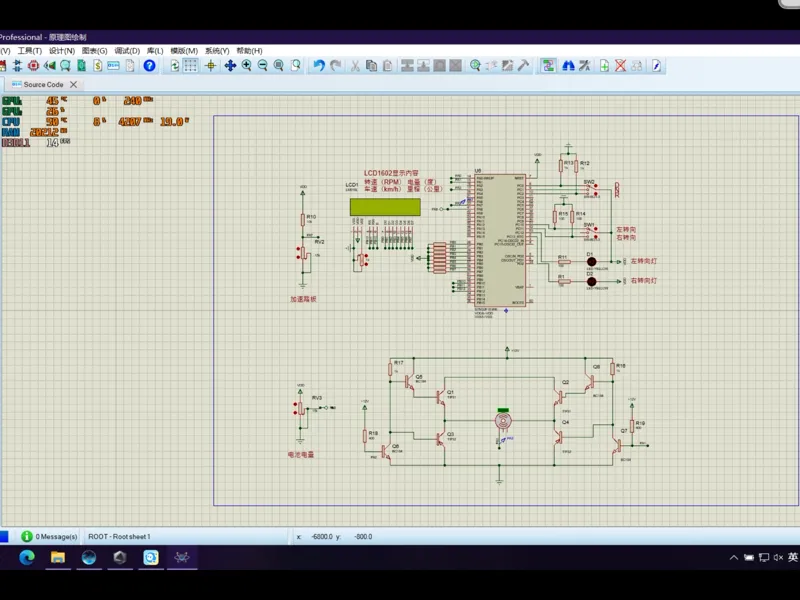The width and height of the screenshot is (800, 600).
Task: Open the 图表(G) menu
Action: (x=94, y=51)
